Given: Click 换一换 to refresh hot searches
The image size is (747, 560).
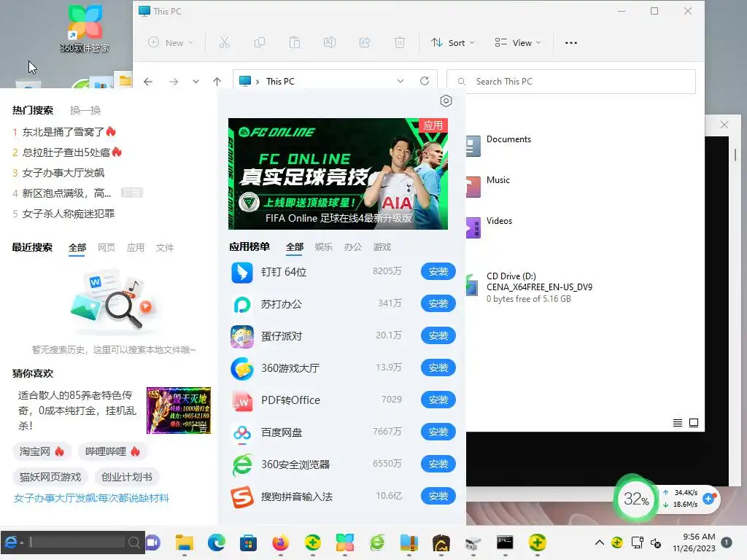Looking at the screenshot, I should click(x=85, y=111).
